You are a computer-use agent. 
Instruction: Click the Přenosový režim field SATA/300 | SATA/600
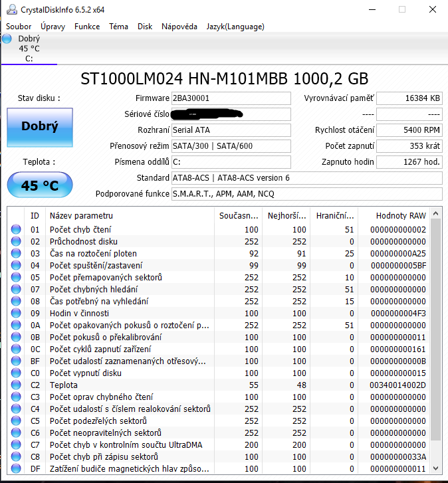coord(231,146)
